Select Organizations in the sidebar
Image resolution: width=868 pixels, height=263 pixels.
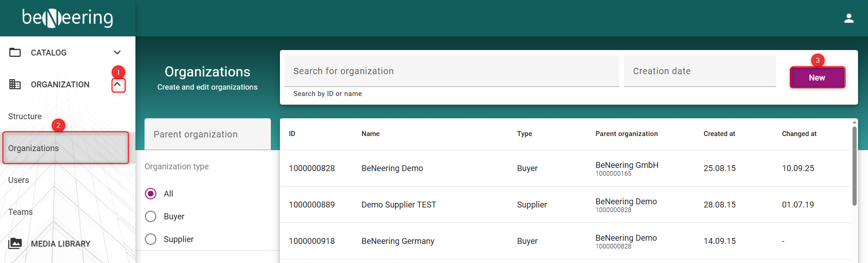point(34,148)
